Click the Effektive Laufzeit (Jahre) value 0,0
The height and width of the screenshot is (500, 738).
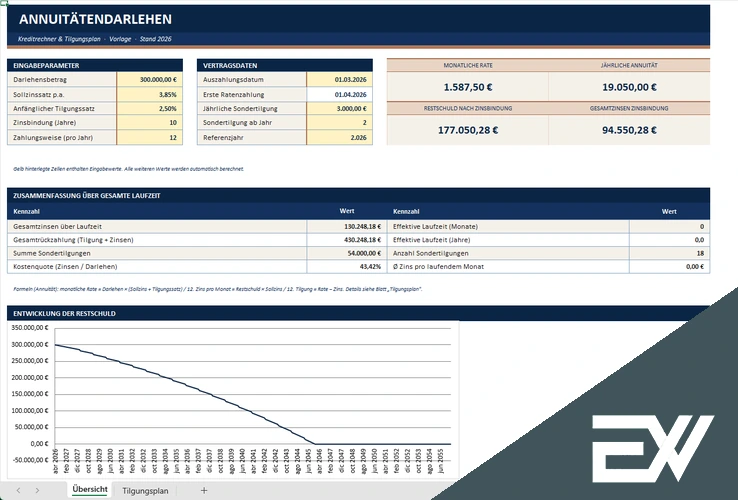(669, 240)
